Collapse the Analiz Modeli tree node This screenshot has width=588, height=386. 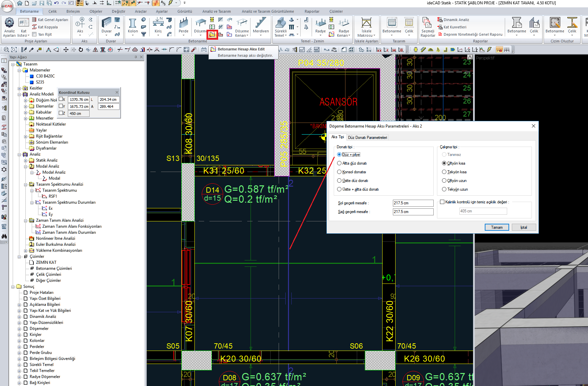coord(19,94)
